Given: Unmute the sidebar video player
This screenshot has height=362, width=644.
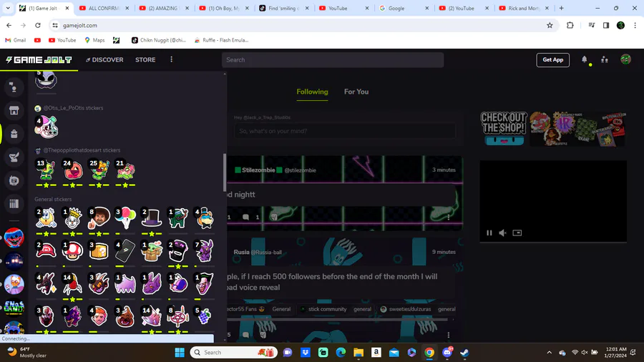Looking at the screenshot, I should 503,233.
